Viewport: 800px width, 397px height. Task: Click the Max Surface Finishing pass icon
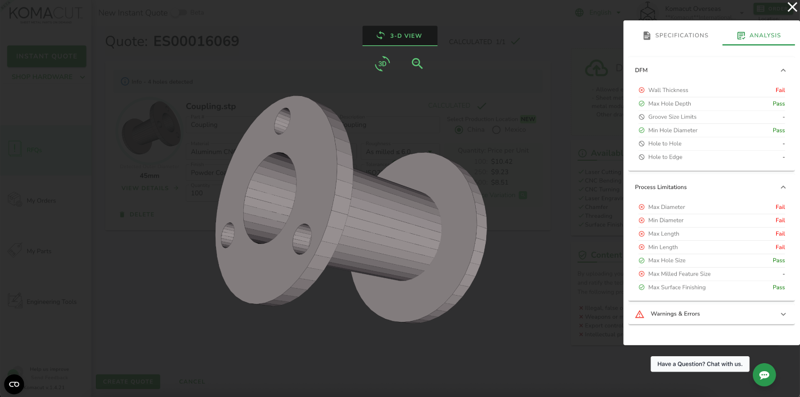coord(641,287)
